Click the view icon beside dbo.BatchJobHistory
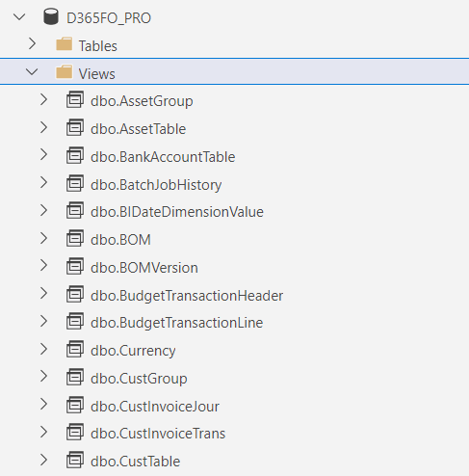This screenshot has height=476, width=469. coord(75,183)
